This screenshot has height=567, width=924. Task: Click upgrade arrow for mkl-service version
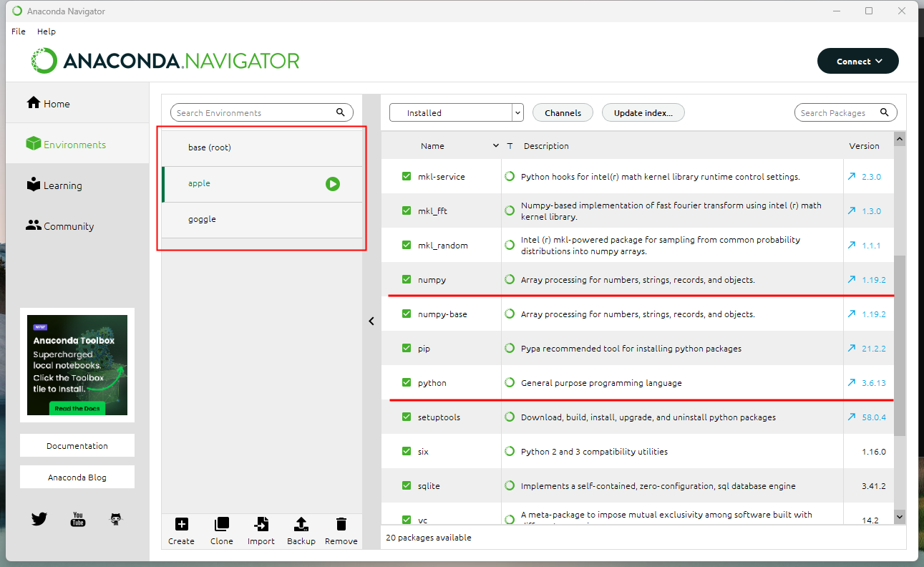pyautogui.click(x=851, y=176)
